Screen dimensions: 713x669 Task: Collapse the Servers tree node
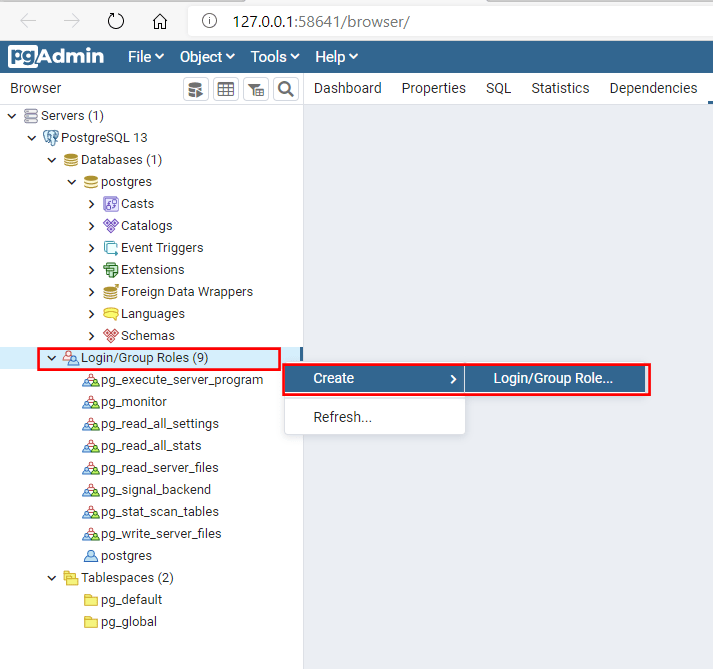12,116
